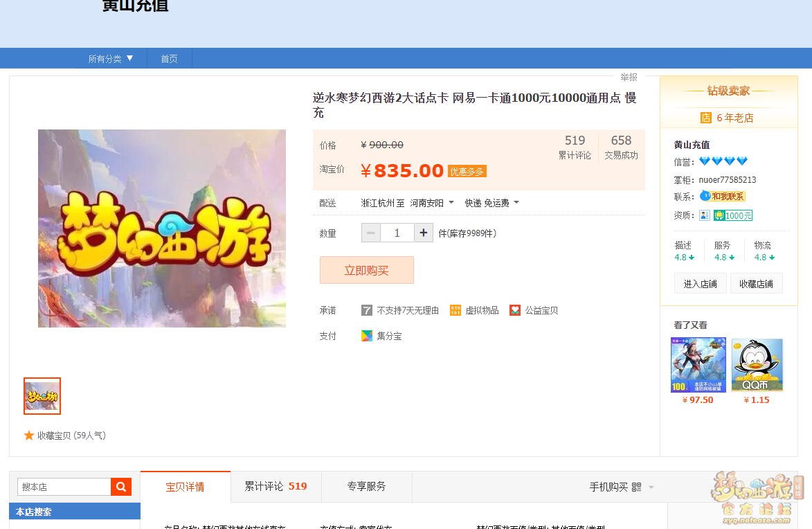Screen dimensions: 812x529
Task: Click the 搜本店 shop search field
Action: (x=64, y=487)
